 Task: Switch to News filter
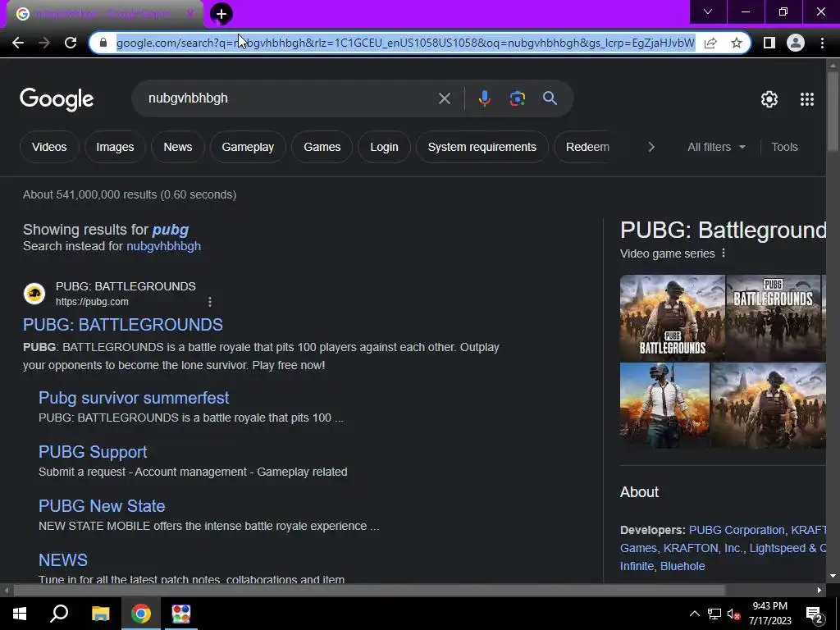178,147
